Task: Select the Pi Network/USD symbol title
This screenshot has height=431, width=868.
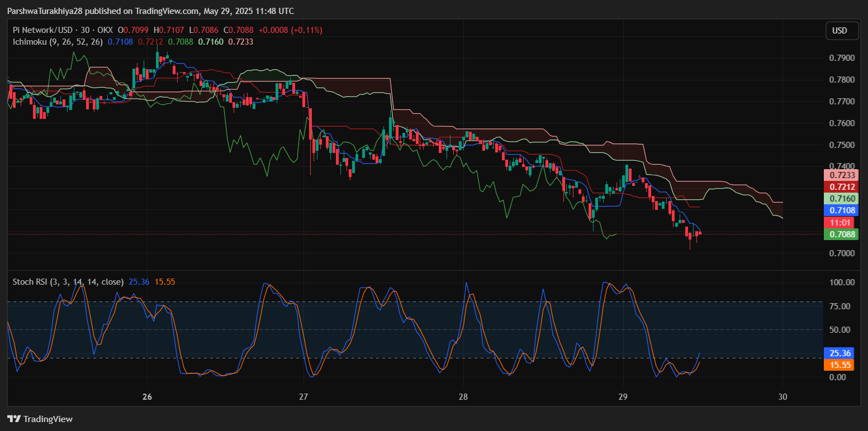Action: click(43, 30)
